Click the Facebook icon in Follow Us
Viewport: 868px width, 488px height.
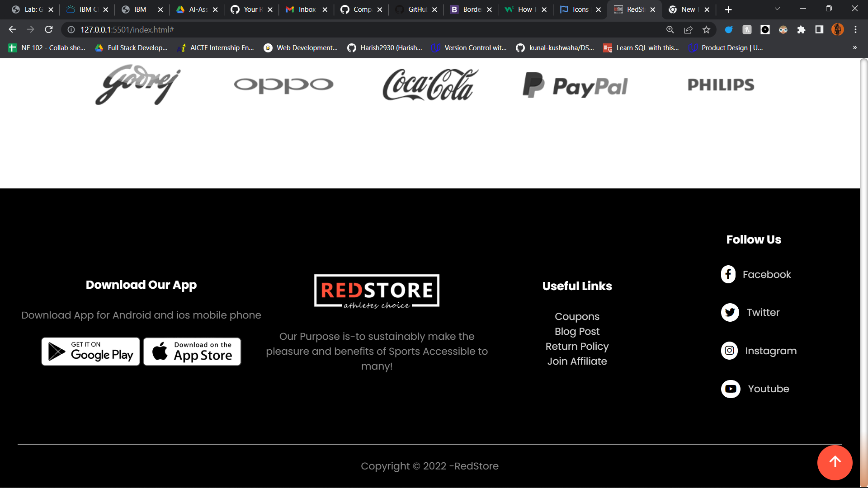(728, 274)
